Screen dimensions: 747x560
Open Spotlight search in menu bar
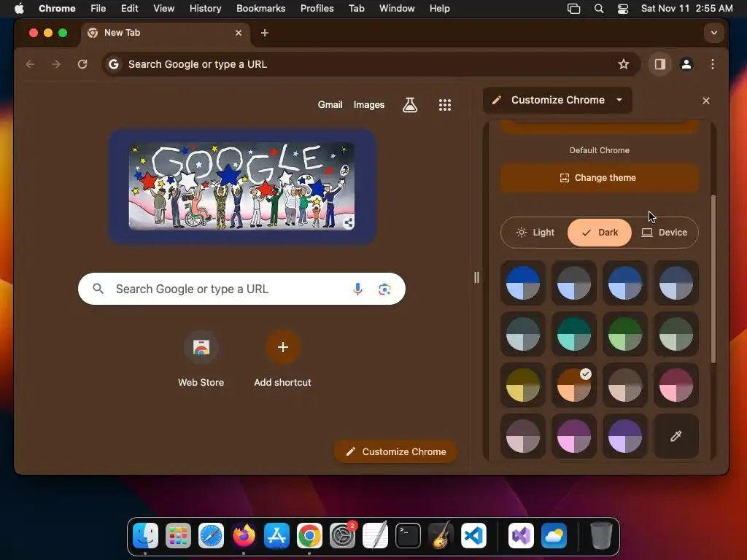[599, 9]
